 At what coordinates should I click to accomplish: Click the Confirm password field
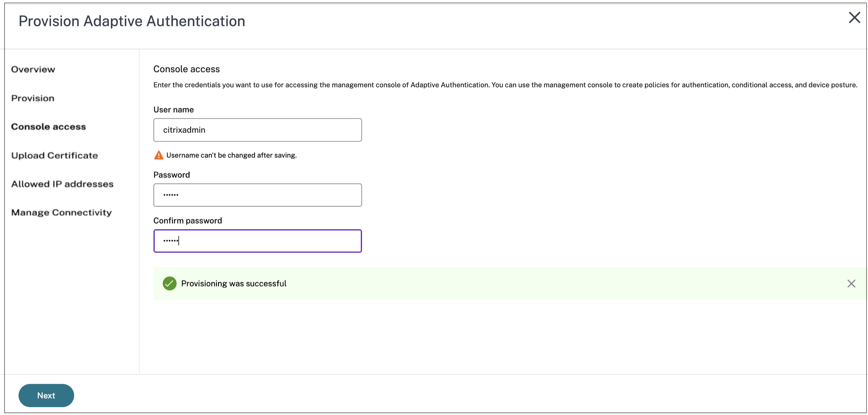tap(257, 241)
